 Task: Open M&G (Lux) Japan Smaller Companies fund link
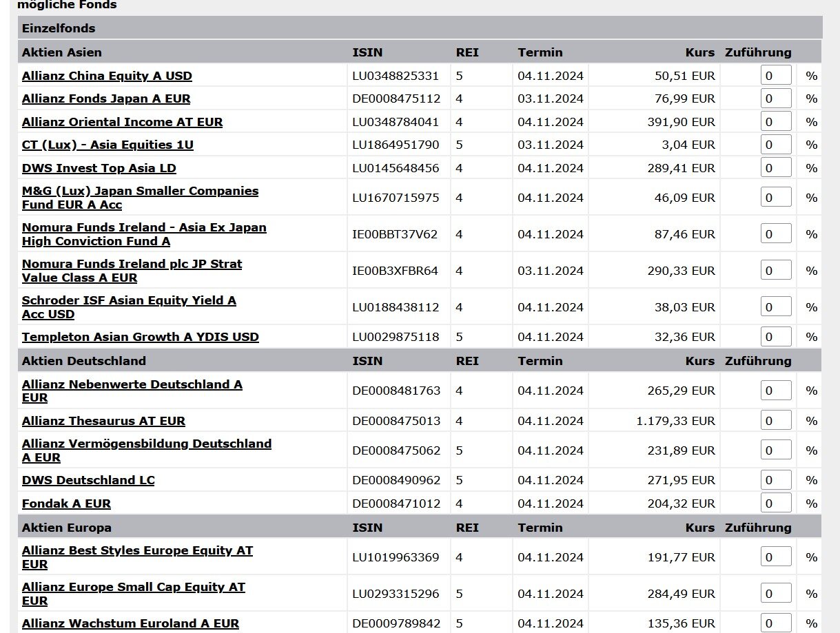tap(140, 198)
